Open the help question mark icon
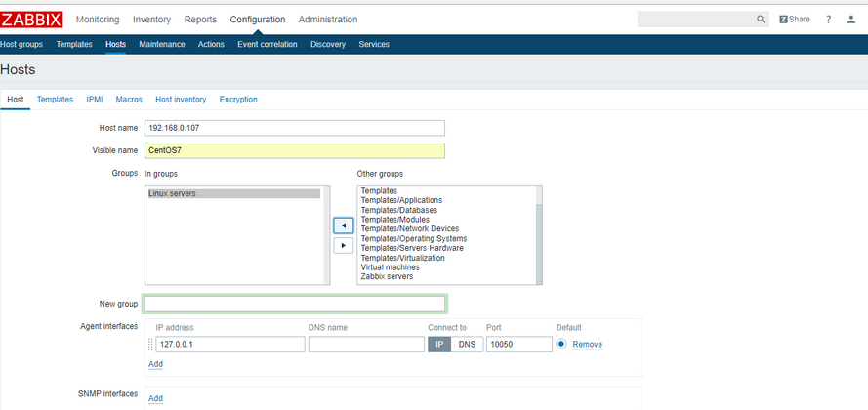Image resolution: width=868 pixels, height=410 pixels. pos(828,20)
